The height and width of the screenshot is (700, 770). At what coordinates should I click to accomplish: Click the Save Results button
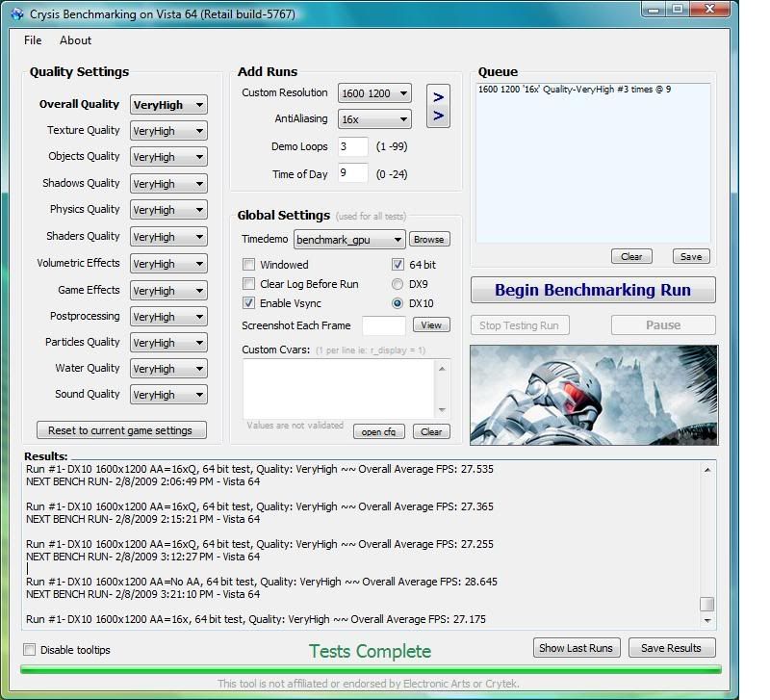coord(672,648)
